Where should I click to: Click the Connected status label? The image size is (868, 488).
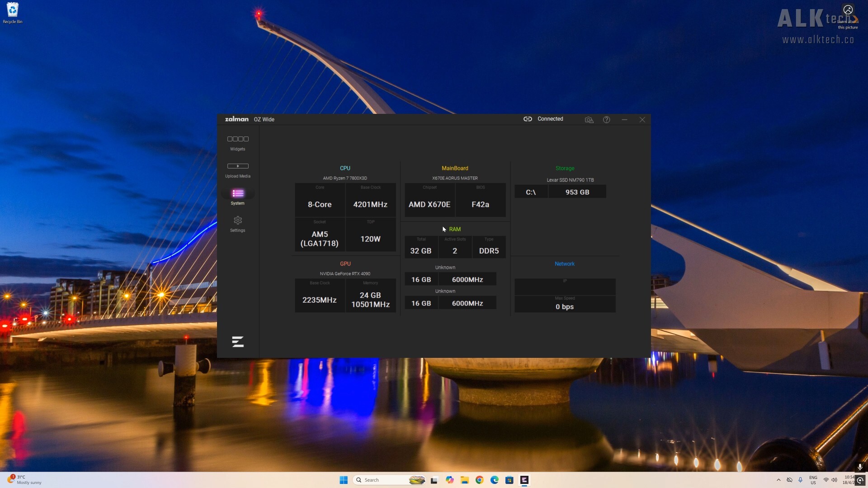(x=550, y=119)
